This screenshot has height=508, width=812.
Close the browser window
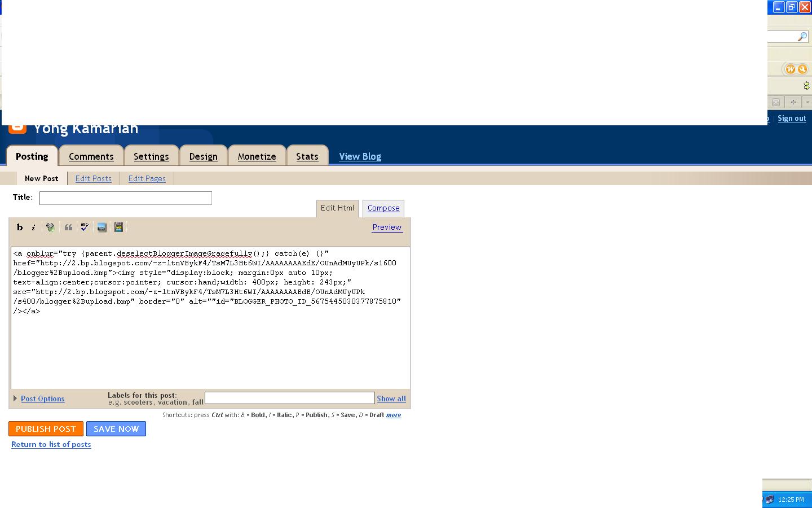(805, 7)
